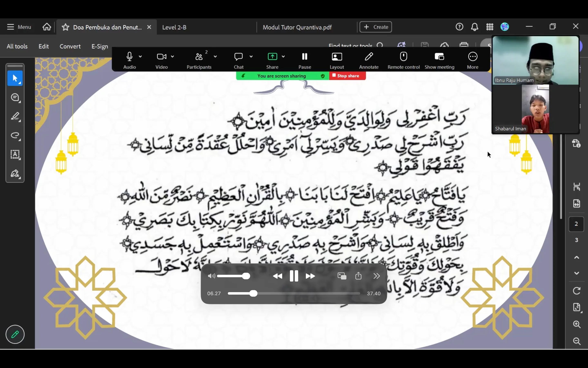Open Edit menu
The image size is (588, 368).
pos(43,46)
